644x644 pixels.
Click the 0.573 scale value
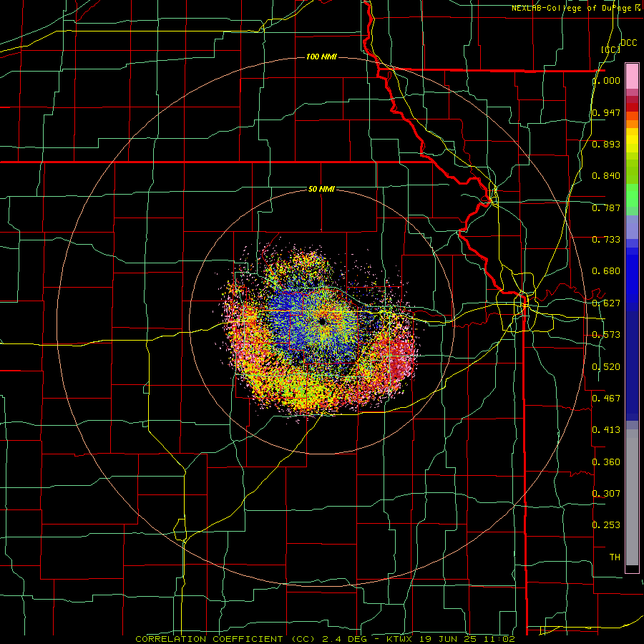[x=606, y=335]
